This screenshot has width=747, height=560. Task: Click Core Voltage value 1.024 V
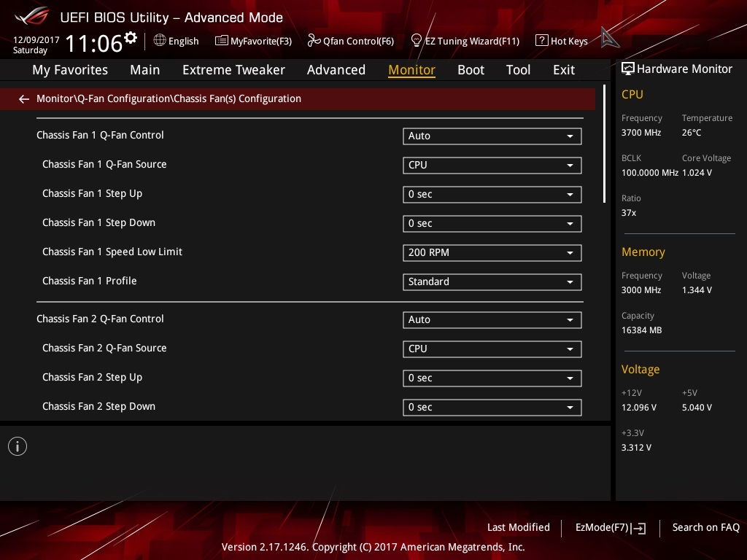697,172
